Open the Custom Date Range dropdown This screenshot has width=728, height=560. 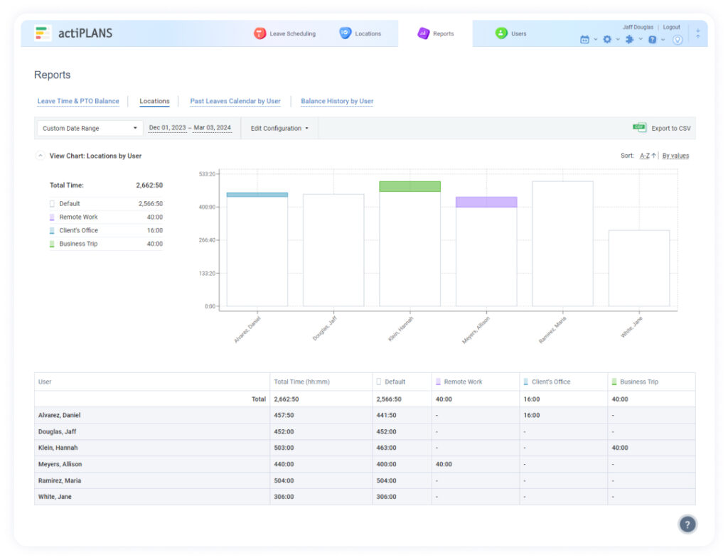(x=89, y=129)
